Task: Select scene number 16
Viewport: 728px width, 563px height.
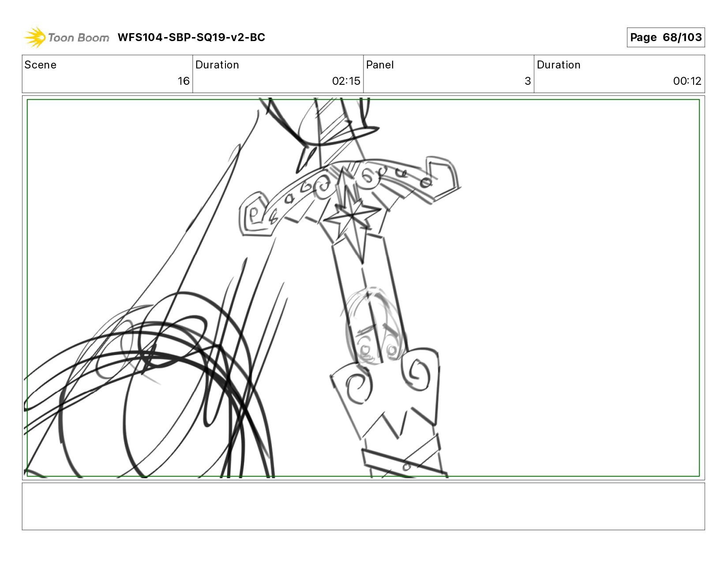Action: (184, 81)
